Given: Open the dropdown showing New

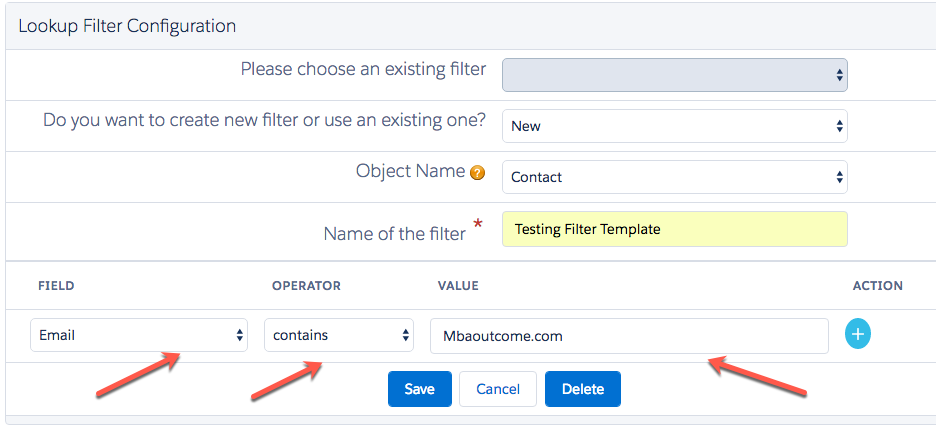Looking at the screenshot, I should (x=674, y=126).
